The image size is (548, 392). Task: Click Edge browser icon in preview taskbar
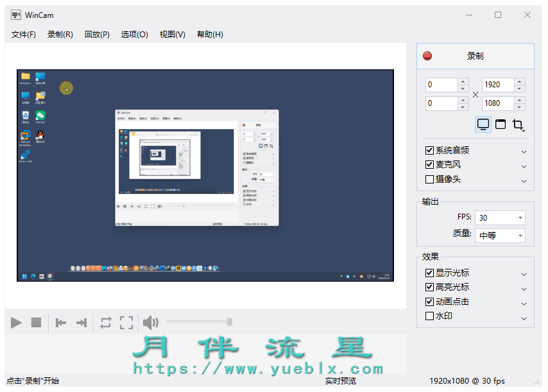[33, 277]
